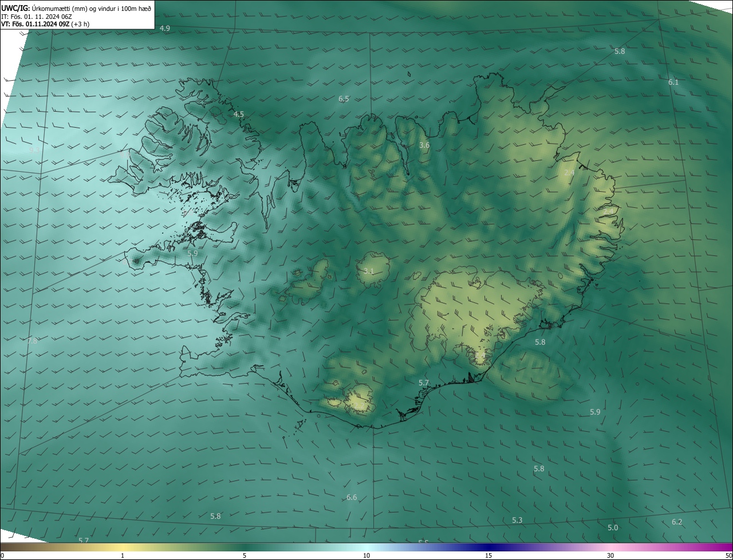The image size is (733, 560).
Task: Click the 5.0 value label near the bottom right
Action: click(x=613, y=528)
